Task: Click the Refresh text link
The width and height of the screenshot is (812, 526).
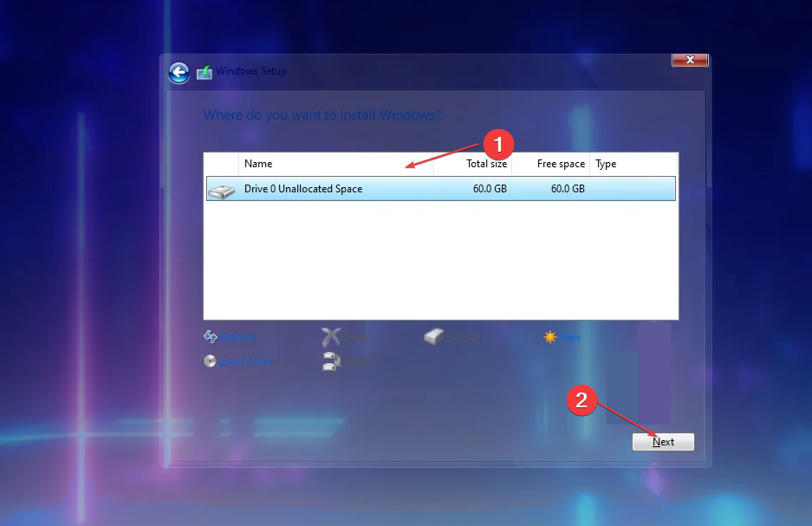Action: [x=236, y=337]
